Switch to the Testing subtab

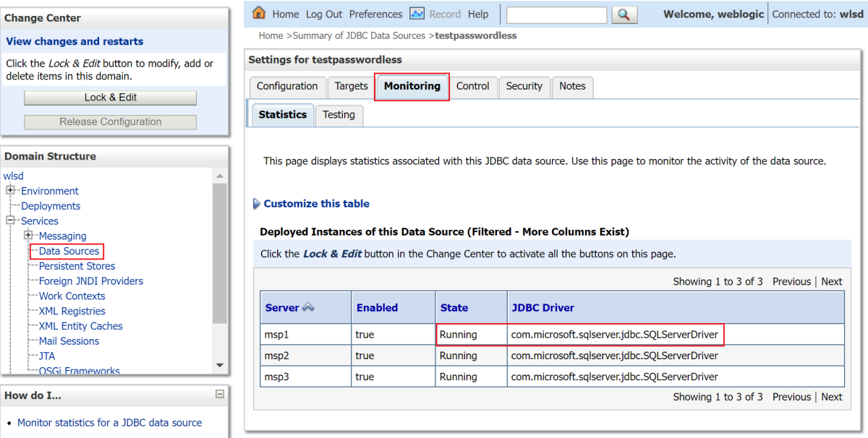pos(339,114)
